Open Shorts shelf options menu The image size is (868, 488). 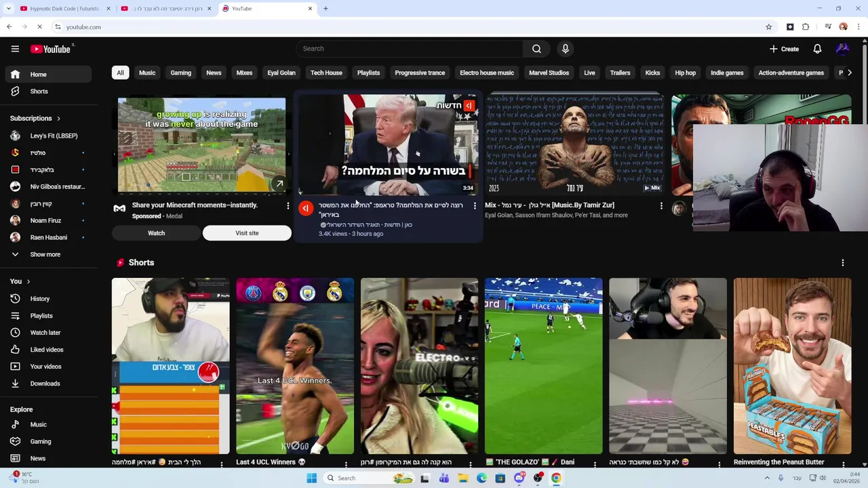coord(843,263)
